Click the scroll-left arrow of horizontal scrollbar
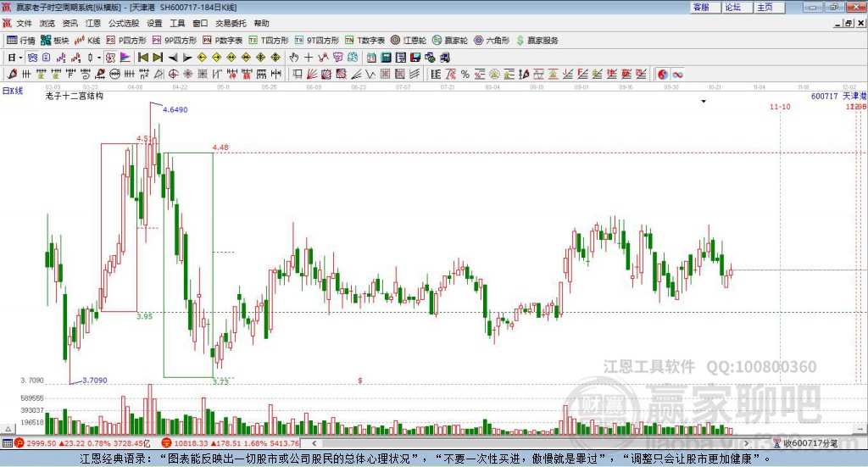The width and height of the screenshot is (868, 467). [314, 443]
